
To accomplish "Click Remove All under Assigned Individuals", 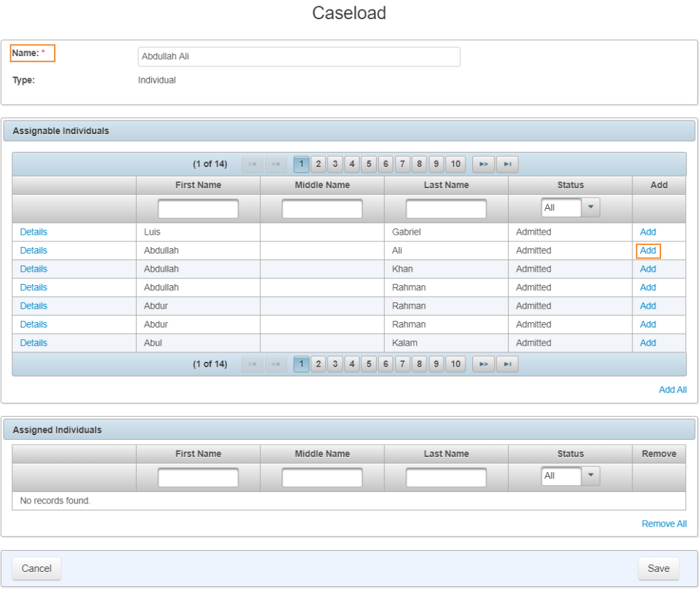I will click(x=664, y=523).
